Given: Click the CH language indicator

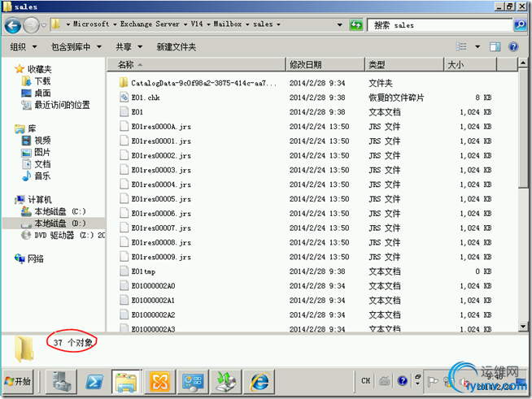Looking at the screenshot, I should [x=366, y=381].
